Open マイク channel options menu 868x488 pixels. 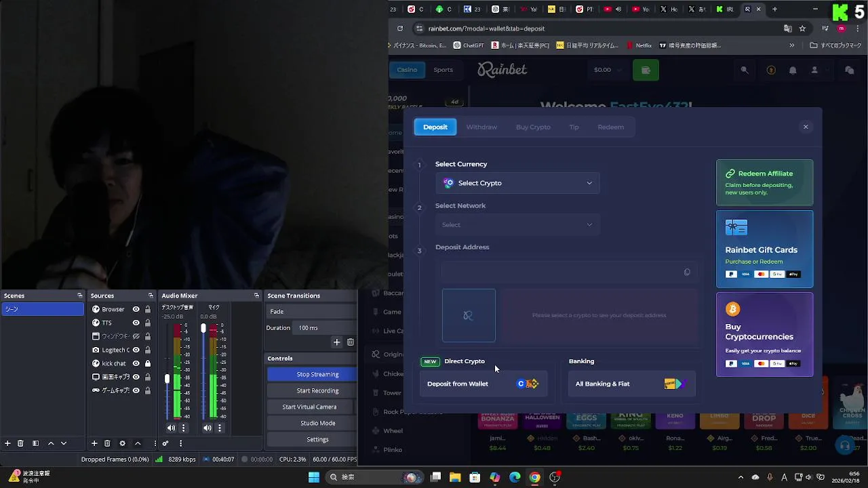[220, 428]
